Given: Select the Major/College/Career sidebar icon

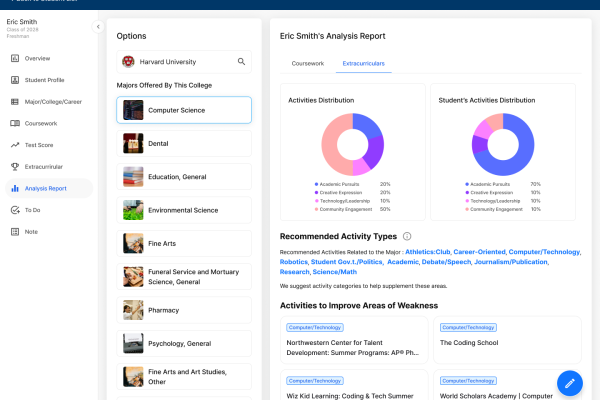Looking at the screenshot, I should point(15,102).
